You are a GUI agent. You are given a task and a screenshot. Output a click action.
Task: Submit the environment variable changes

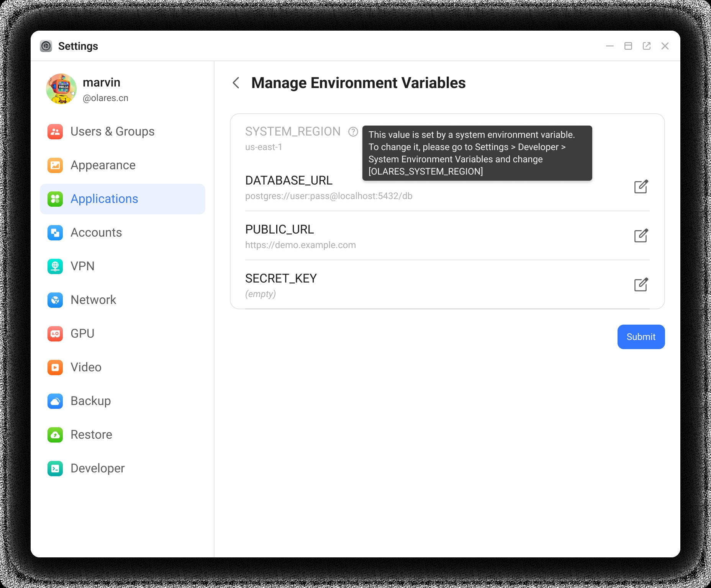click(x=641, y=337)
